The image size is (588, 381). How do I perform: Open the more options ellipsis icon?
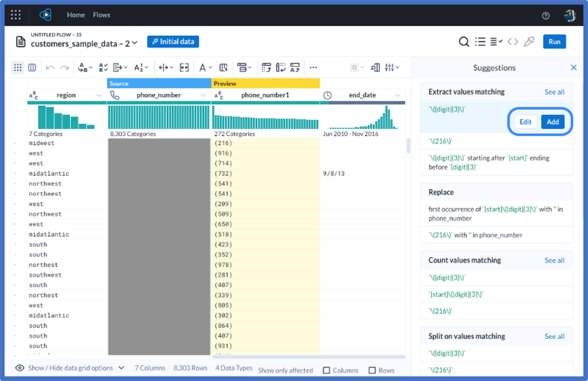(313, 67)
